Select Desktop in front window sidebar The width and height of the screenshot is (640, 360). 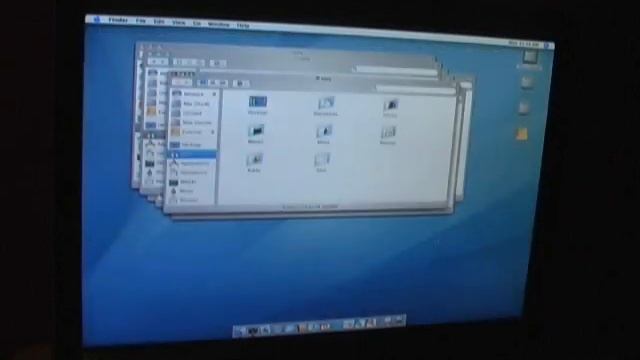tap(192, 144)
